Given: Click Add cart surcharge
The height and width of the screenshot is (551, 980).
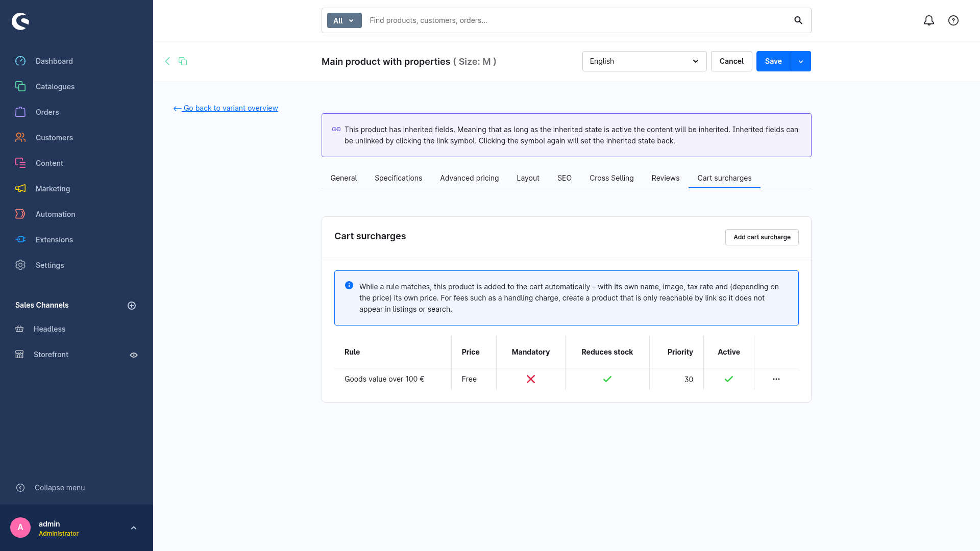Looking at the screenshot, I should (762, 237).
